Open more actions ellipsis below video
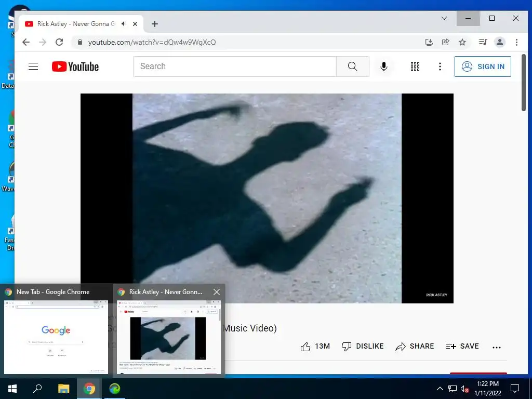The height and width of the screenshot is (399, 532). pos(496,347)
